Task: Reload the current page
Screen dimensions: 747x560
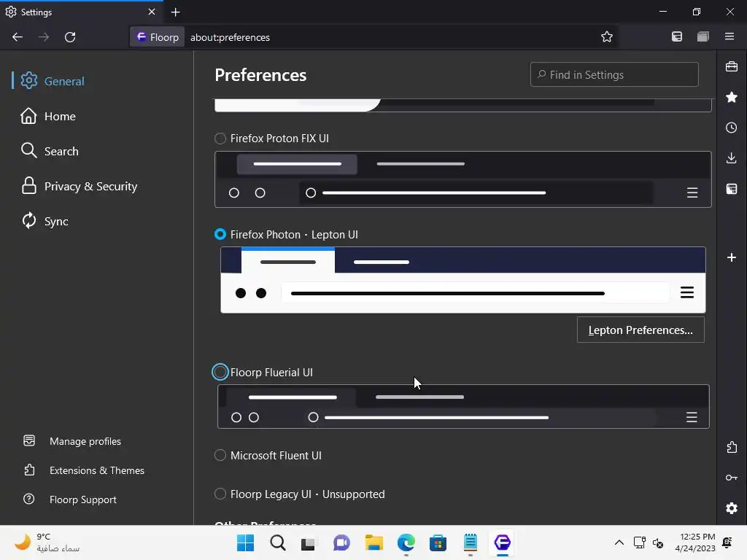Action: [x=70, y=37]
